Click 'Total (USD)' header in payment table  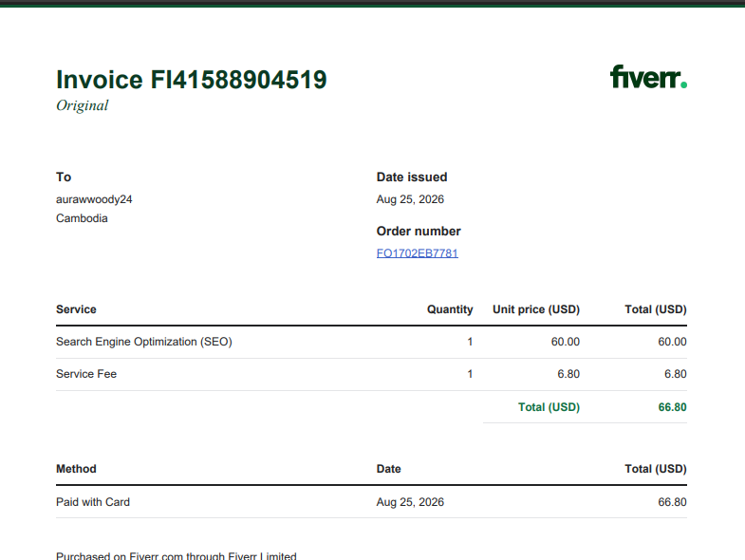point(656,469)
